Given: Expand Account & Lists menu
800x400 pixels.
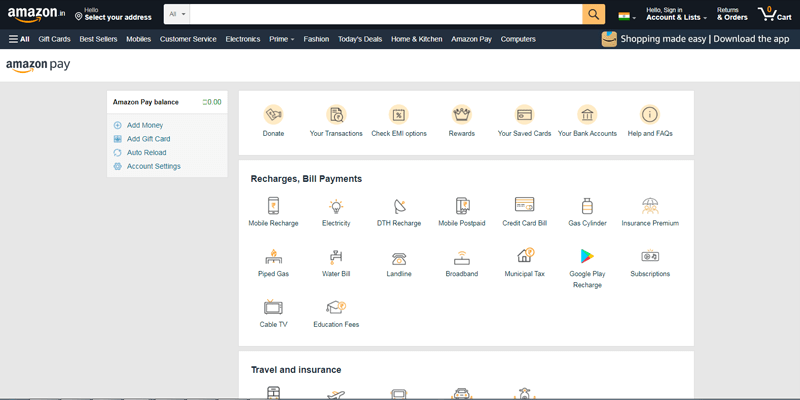Looking at the screenshot, I should click(x=677, y=14).
